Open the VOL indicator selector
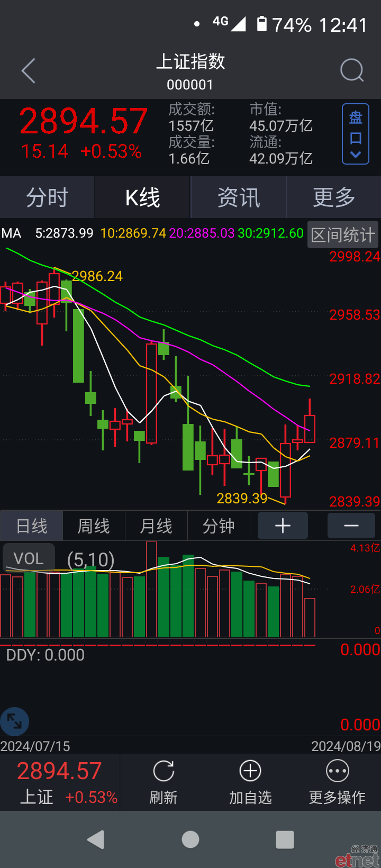Image resolution: width=381 pixels, height=868 pixels. [29, 558]
